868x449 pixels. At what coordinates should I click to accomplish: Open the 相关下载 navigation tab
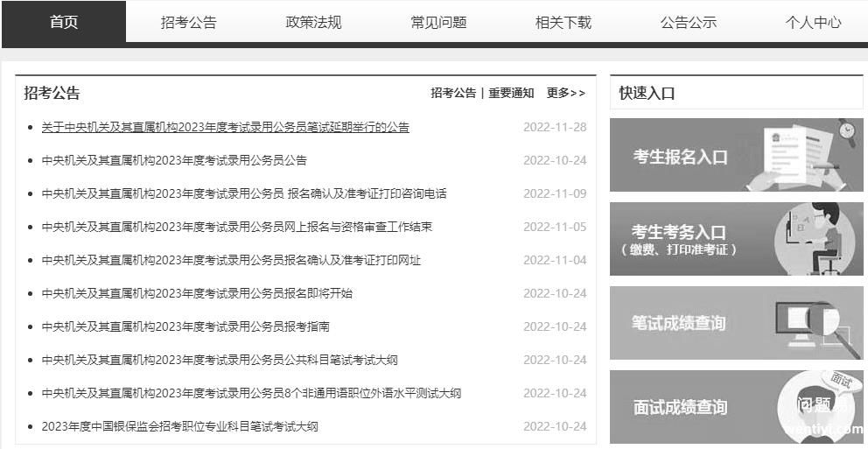click(563, 23)
